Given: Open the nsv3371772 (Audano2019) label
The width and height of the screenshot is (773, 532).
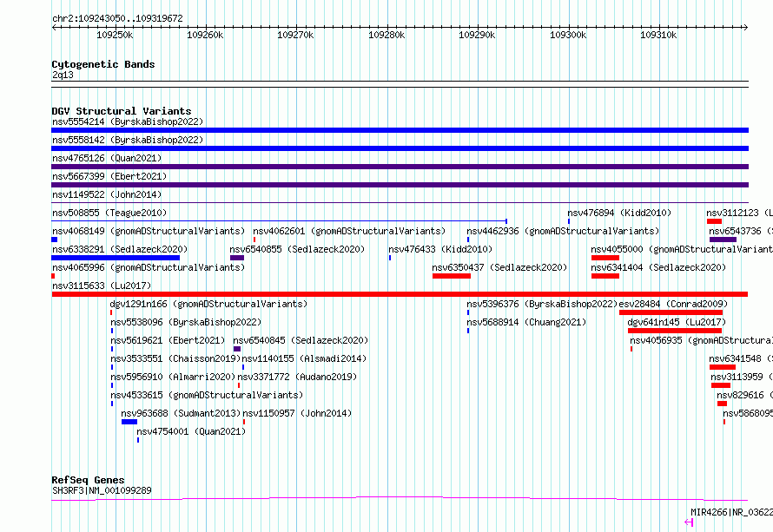Looking at the screenshot, I should pyautogui.click(x=297, y=377).
